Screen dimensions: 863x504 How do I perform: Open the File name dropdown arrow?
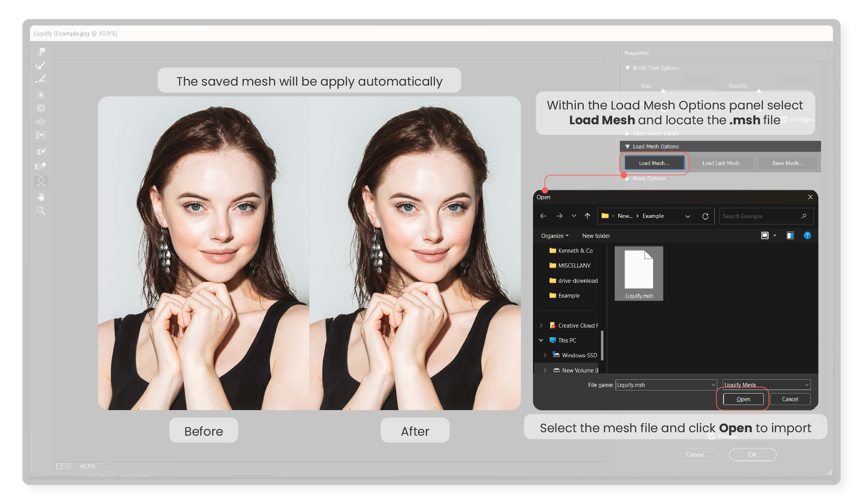pos(713,385)
